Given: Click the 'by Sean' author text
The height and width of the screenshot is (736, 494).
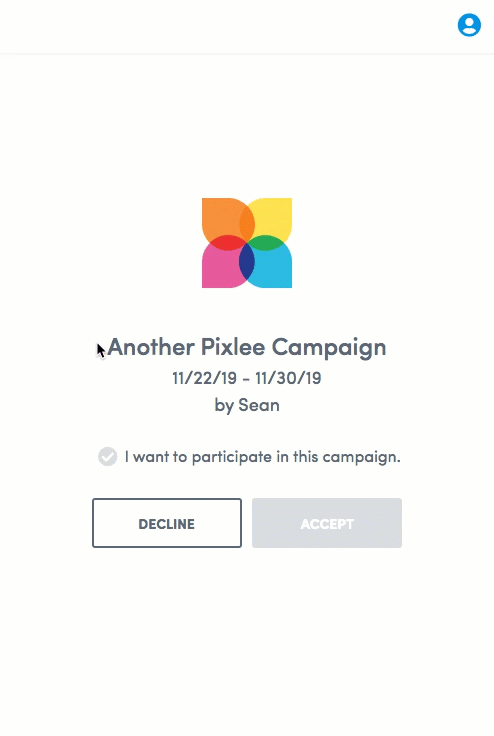Looking at the screenshot, I should (x=247, y=405).
